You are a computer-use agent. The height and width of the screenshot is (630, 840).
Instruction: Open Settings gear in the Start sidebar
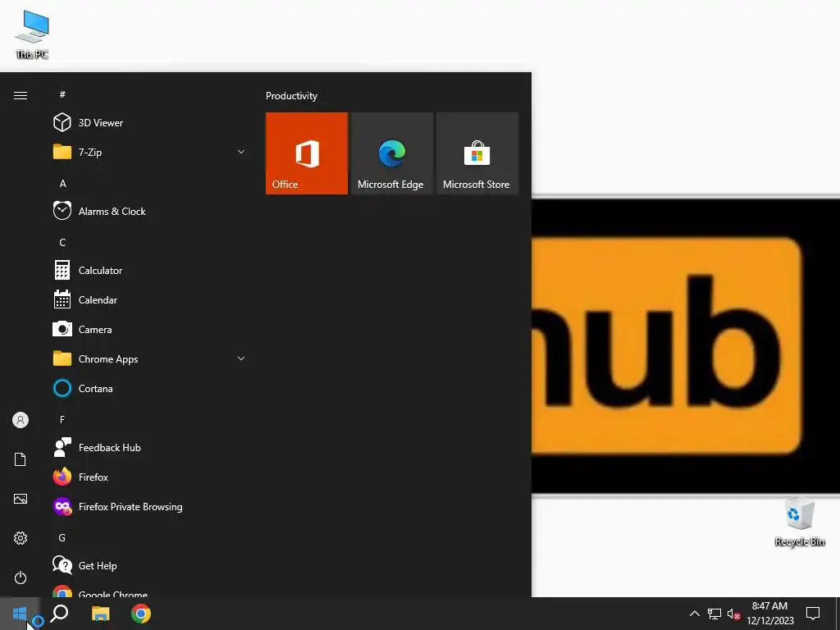pyautogui.click(x=21, y=538)
